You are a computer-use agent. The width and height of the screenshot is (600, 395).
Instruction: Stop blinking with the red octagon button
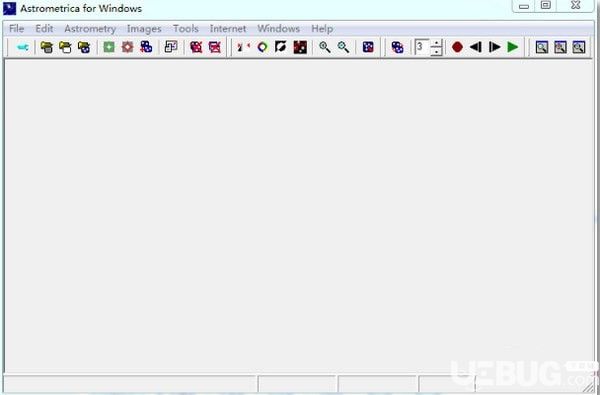pos(457,47)
